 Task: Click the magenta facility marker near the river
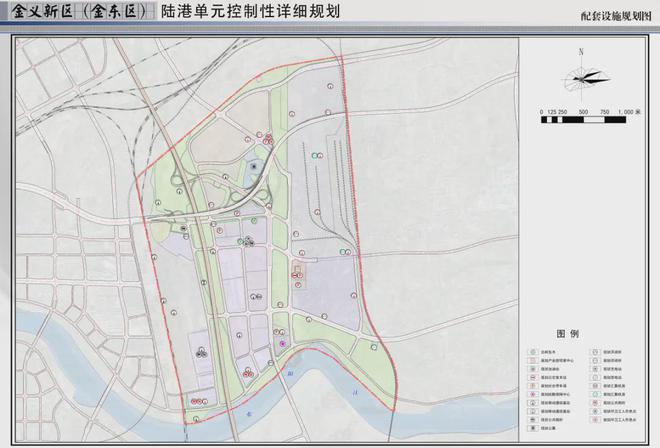click(x=283, y=343)
